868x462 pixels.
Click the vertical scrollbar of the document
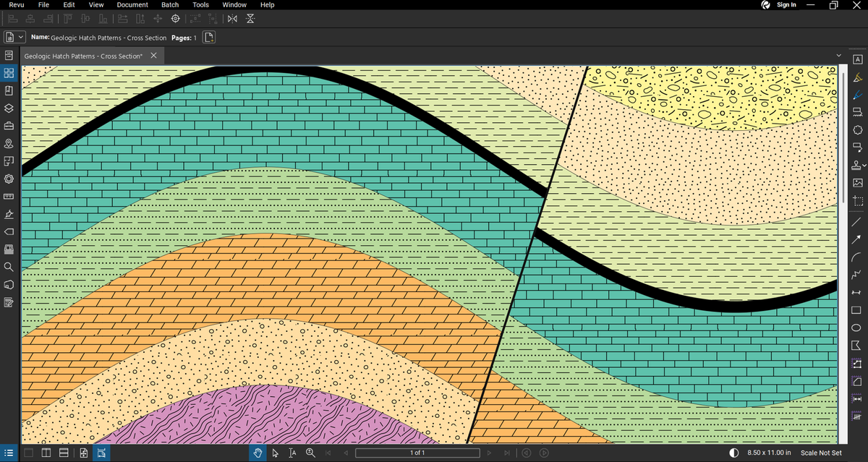tap(843, 137)
